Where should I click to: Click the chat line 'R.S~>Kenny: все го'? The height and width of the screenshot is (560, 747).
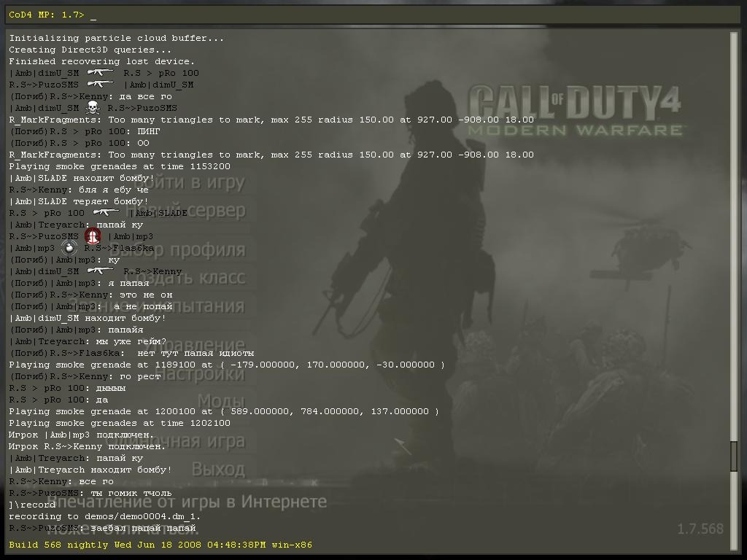61,481
